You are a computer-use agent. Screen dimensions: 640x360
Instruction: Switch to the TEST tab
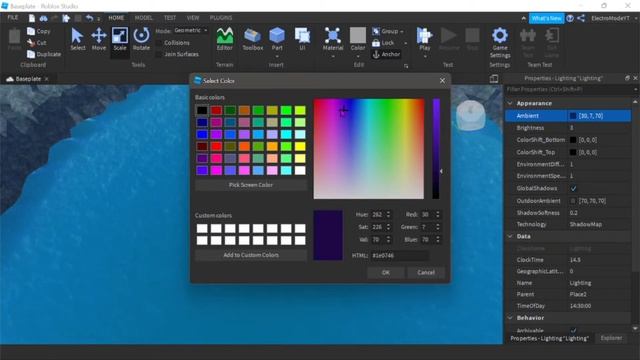(170, 18)
